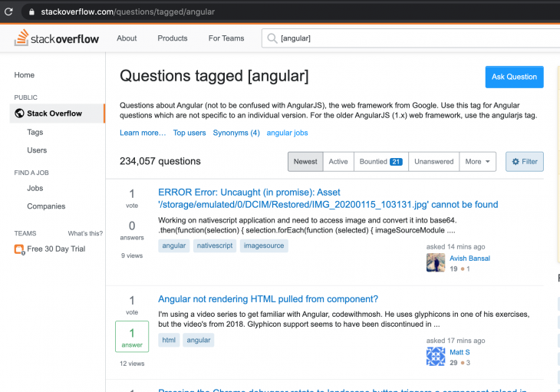
Task: Open Avish Bansal's user profile name
Action: click(469, 258)
